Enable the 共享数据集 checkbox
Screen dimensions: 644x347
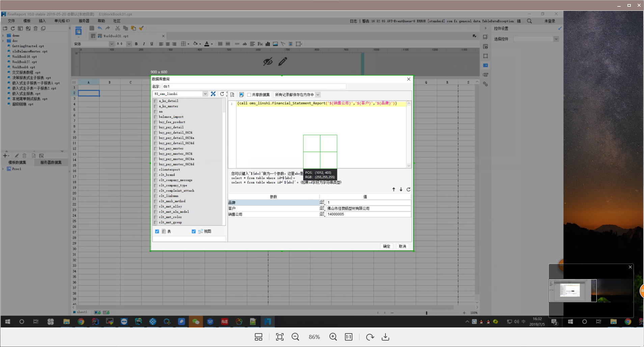(249, 95)
